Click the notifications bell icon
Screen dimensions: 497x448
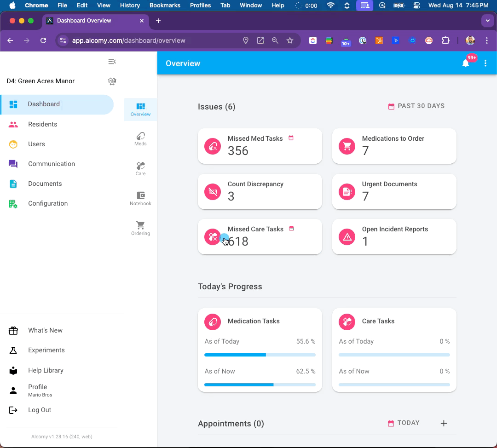tap(466, 63)
